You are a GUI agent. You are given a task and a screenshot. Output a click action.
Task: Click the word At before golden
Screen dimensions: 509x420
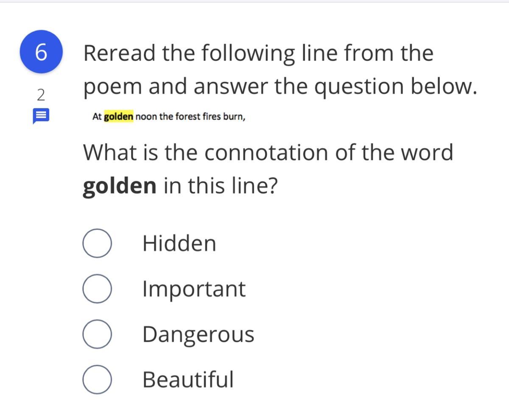click(x=97, y=117)
